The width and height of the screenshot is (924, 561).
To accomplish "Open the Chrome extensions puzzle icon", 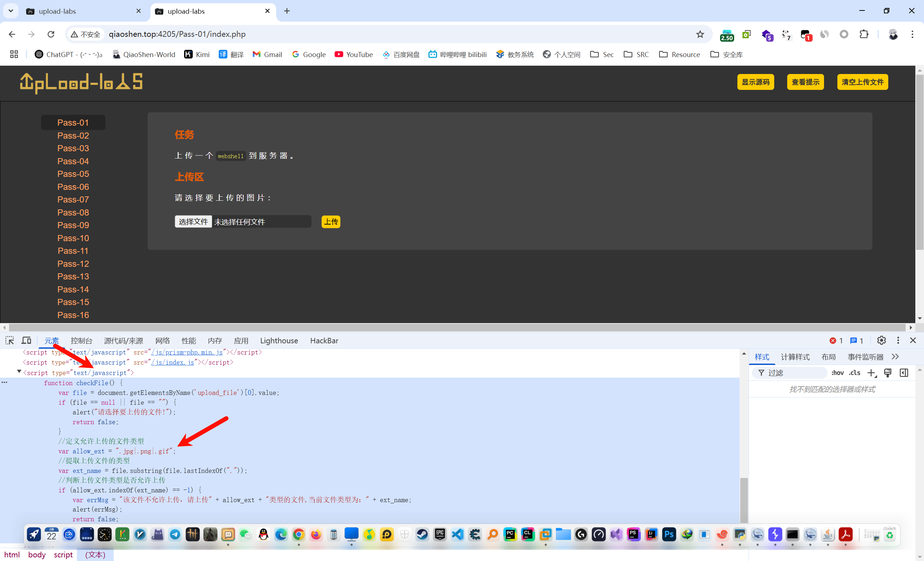I will 864,34.
